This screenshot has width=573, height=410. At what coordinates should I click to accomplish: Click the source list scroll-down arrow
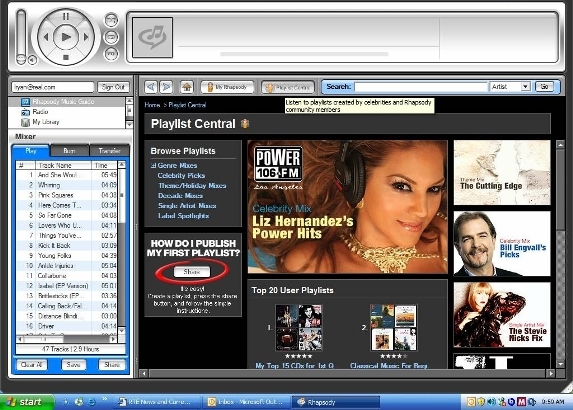[x=129, y=124]
